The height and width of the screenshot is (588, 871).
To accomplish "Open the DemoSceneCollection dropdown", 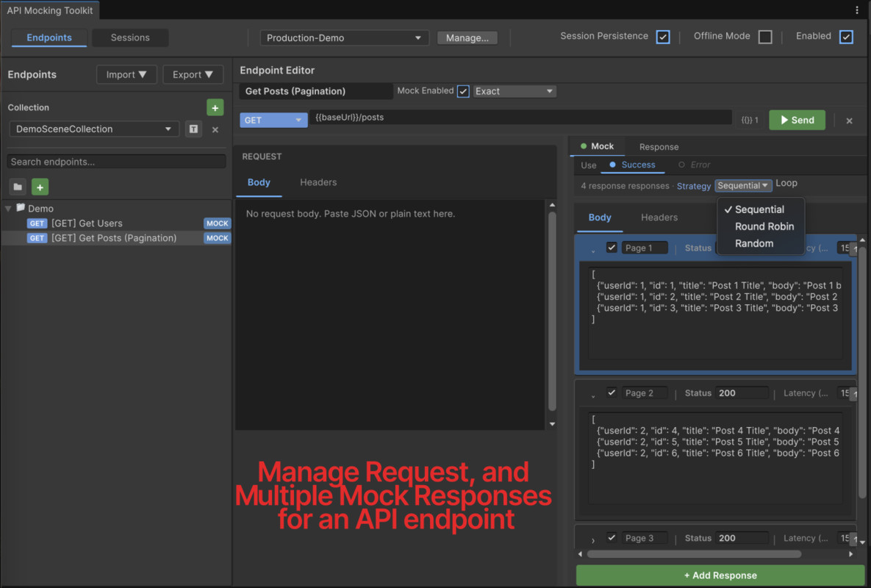I will coord(94,129).
